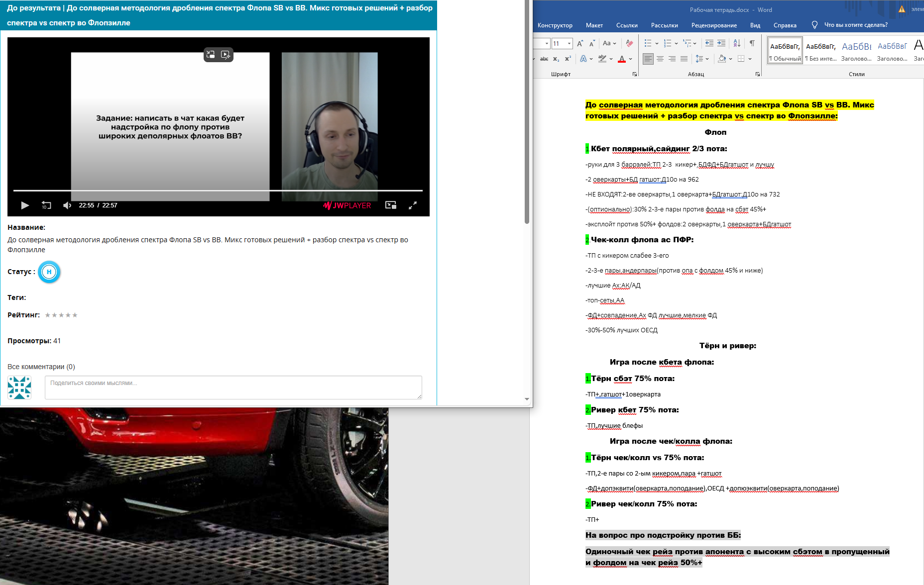
Task: Rate the video with the fifth star
Action: pyautogui.click(x=75, y=315)
